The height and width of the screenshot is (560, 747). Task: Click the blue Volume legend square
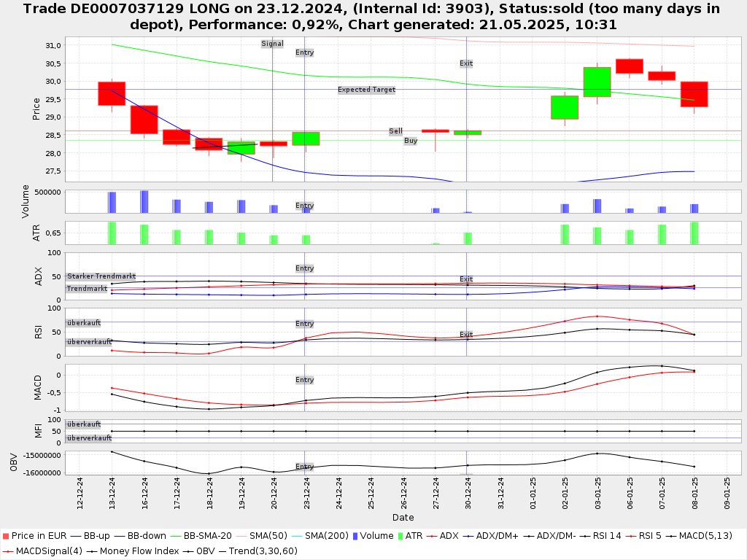355,537
